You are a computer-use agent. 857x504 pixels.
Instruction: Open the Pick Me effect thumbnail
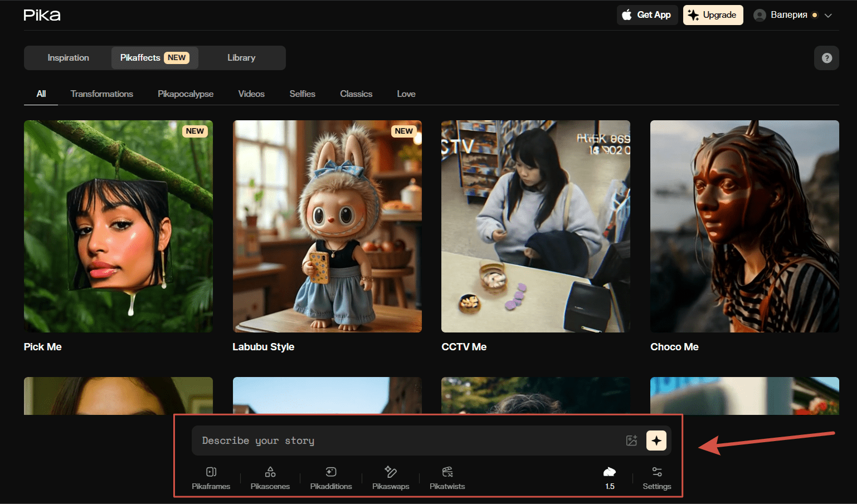pos(118,226)
